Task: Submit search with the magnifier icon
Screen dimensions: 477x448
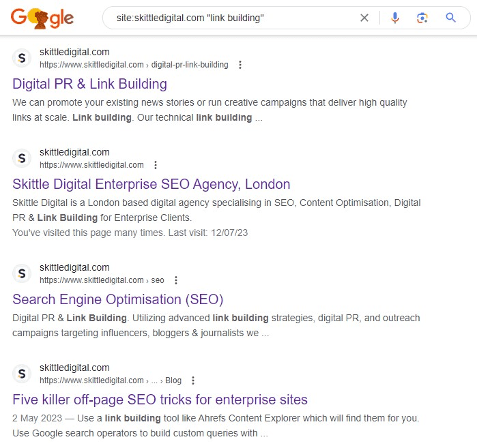Action: pyautogui.click(x=450, y=18)
